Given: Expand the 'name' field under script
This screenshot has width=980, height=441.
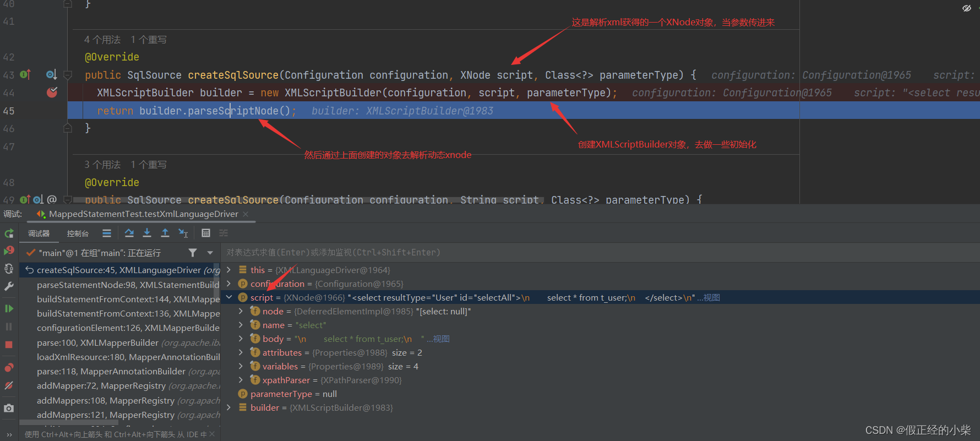Looking at the screenshot, I should (241, 325).
